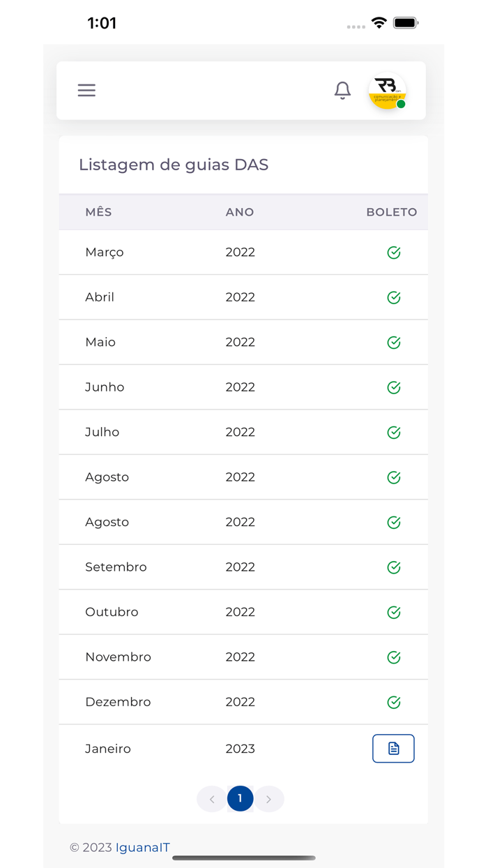Tap the RB profile avatar
This screenshot has height=868, width=488.
[x=387, y=91]
